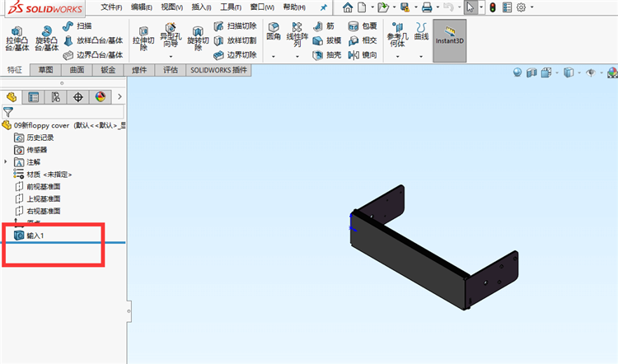618x364 pixels.
Task: Select the Boundary Cut (边界切除) tool
Action: (235, 55)
